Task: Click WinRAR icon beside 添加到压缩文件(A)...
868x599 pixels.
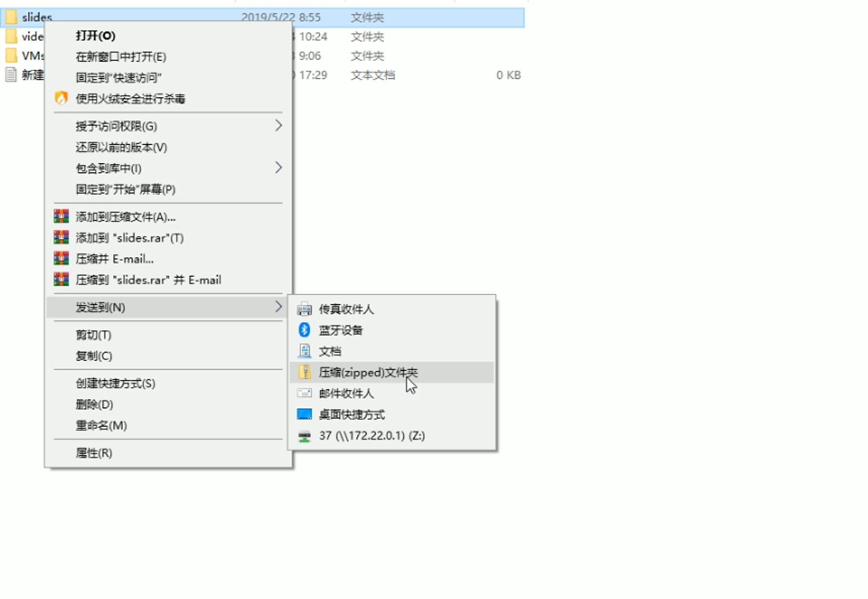Action: [61, 217]
